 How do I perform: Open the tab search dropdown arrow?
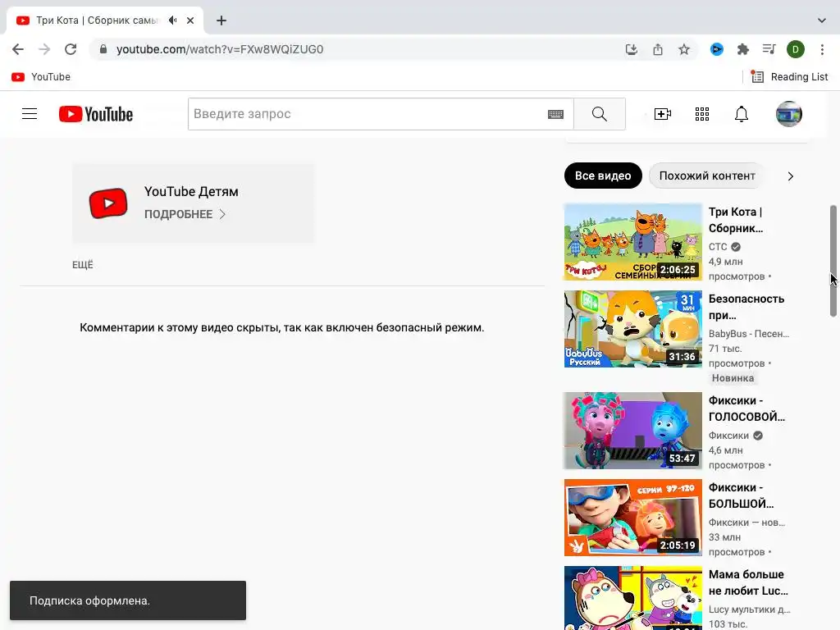pyautogui.click(x=822, y=21)
